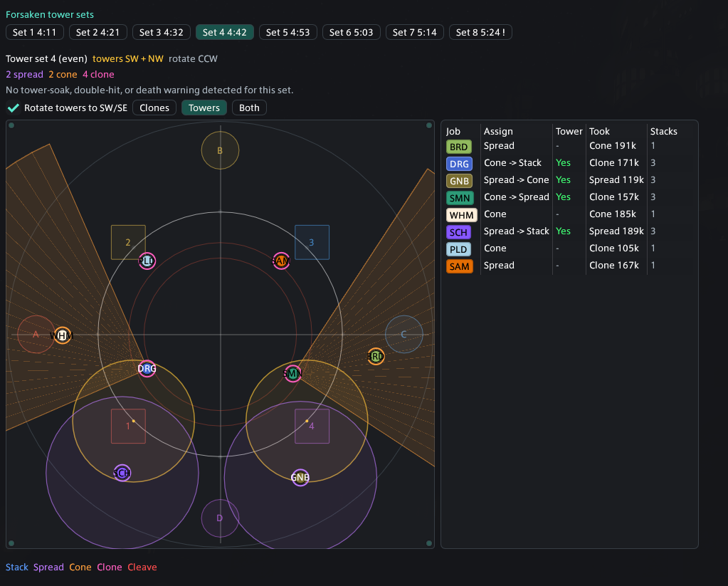728x586 pixels.
Task: Click "Spread -> Cone" assignment for GNB
Action: coord(516,180)
